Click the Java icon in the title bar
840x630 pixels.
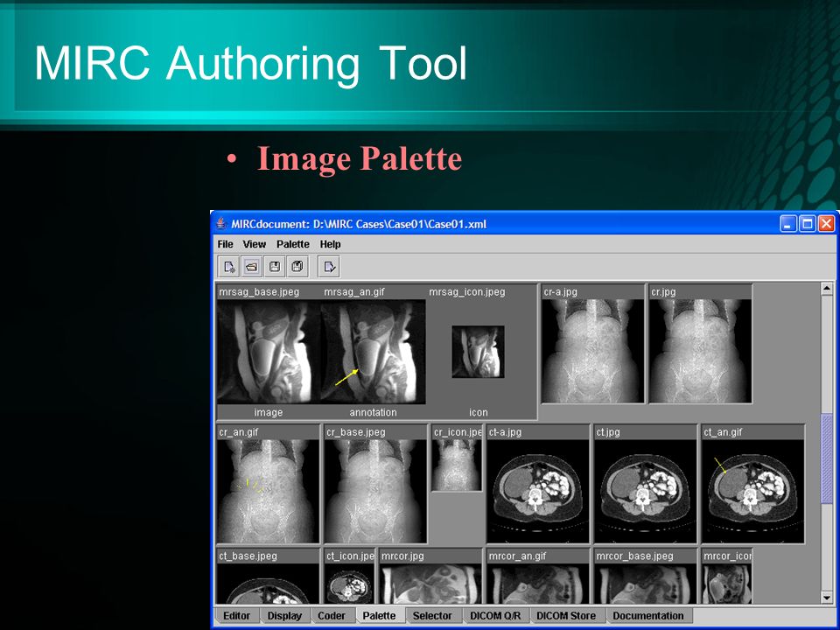point(221,223)
